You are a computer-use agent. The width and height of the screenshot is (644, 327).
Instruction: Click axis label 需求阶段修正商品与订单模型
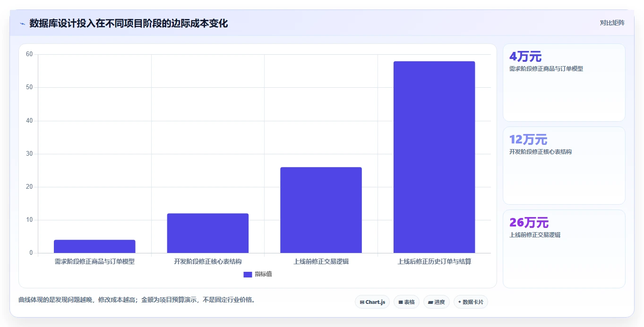[94, 261]
